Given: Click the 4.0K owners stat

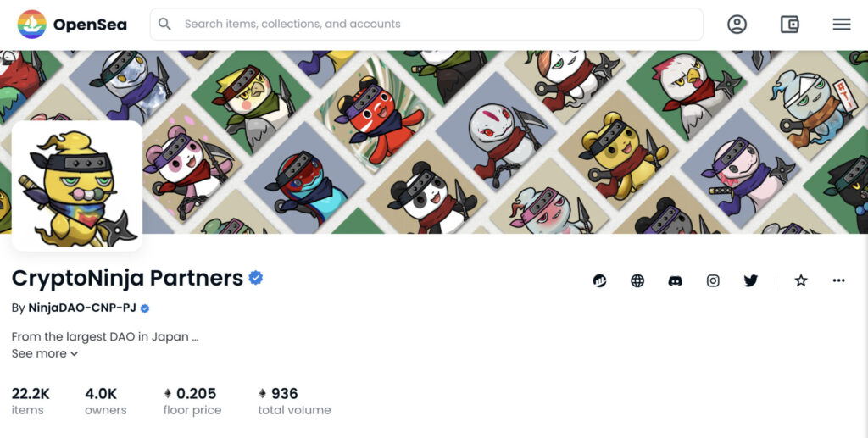Looking at the screenshot, I should click(106, 401).
